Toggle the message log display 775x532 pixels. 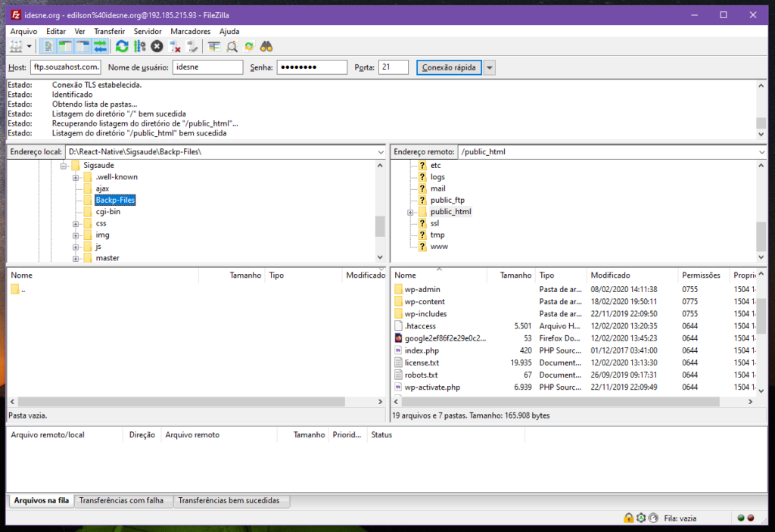coord(48,46)
